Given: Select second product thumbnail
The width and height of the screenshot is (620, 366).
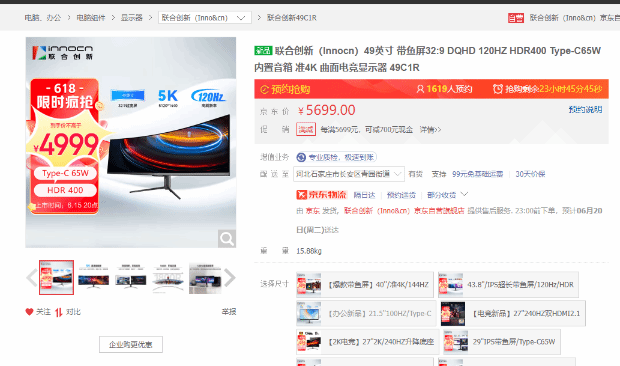Looking at the screenshot, I should pos(93,277).
